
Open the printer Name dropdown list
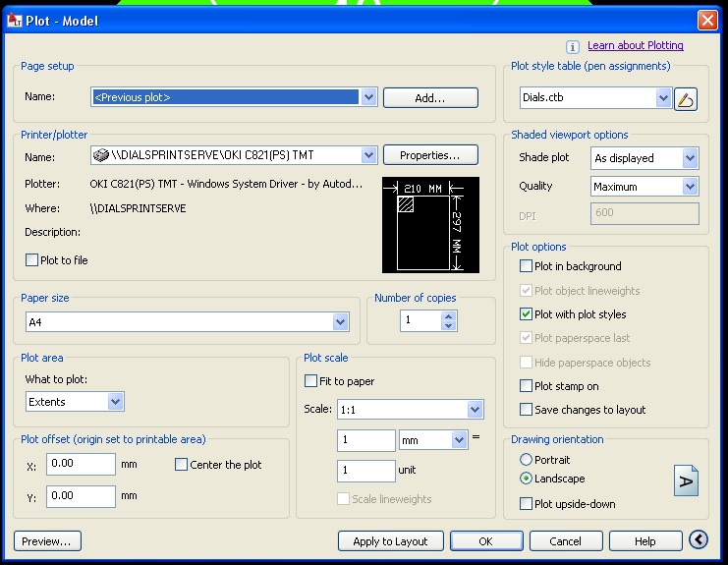coord(368,155)
